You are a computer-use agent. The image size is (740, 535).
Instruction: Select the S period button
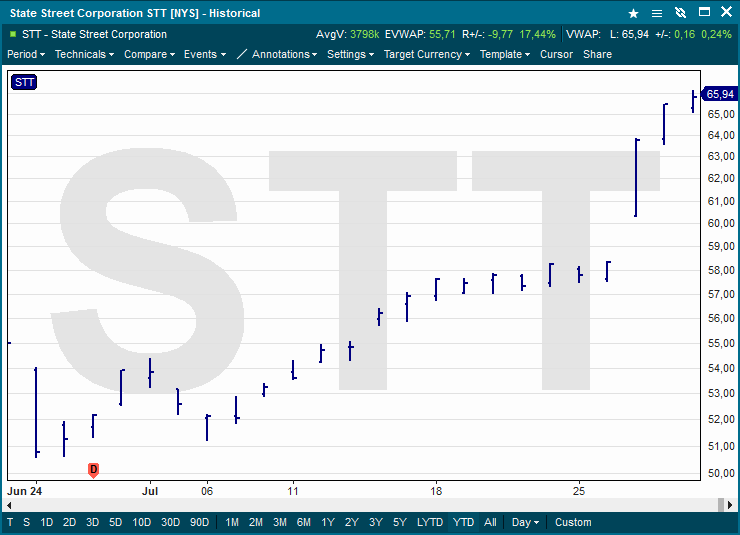point(26,522)
